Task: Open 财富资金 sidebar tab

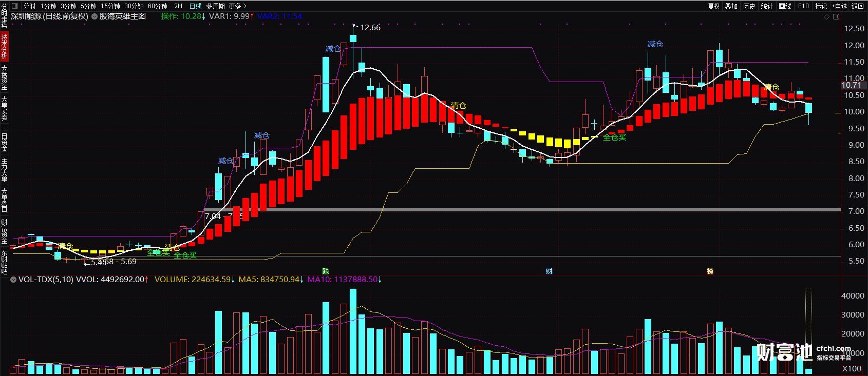Action: pos(4,231)
